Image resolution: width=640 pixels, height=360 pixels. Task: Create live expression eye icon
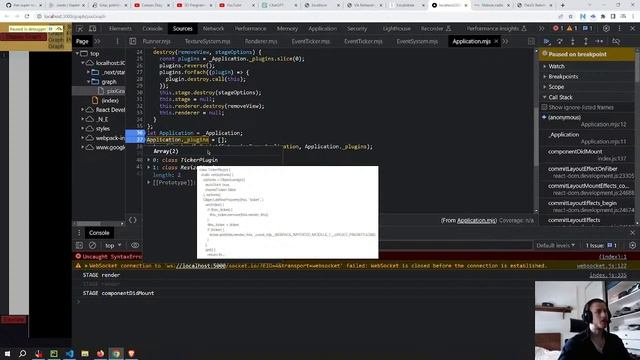(135, 245)
